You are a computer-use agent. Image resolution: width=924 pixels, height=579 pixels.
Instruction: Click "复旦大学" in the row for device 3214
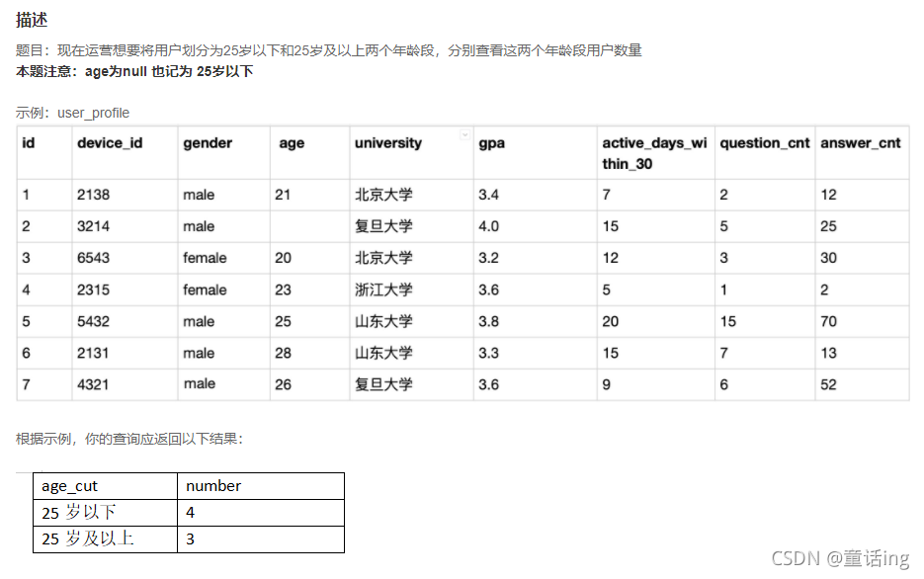click(383, 226)
